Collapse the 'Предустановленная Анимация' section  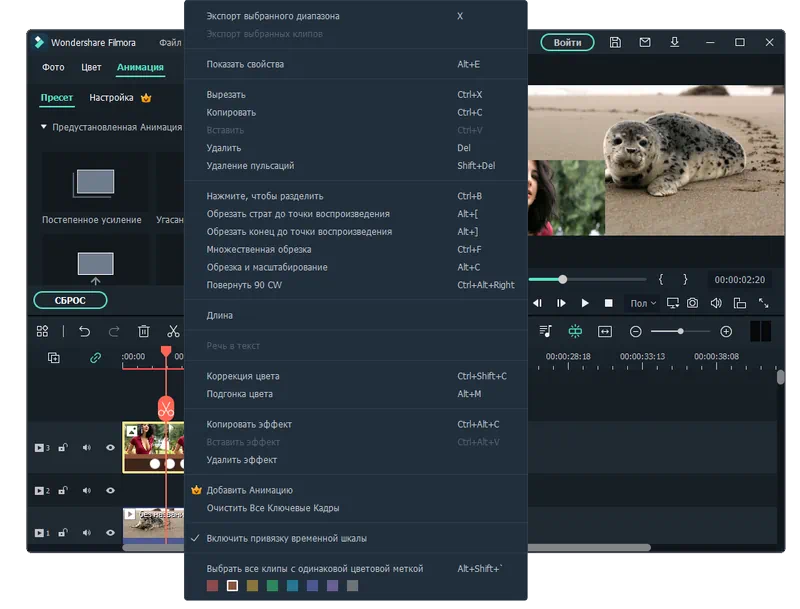coord(44,128)
